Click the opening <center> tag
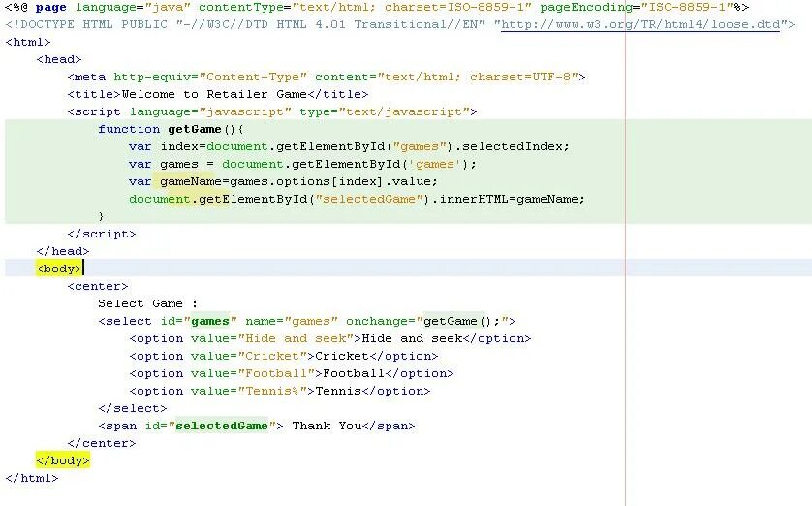This screenshot has height=506, width=812. pos(97,286)
